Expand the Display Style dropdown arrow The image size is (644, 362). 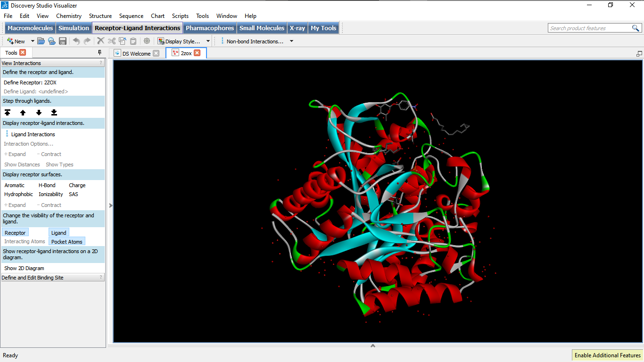(x=208, y=41)
